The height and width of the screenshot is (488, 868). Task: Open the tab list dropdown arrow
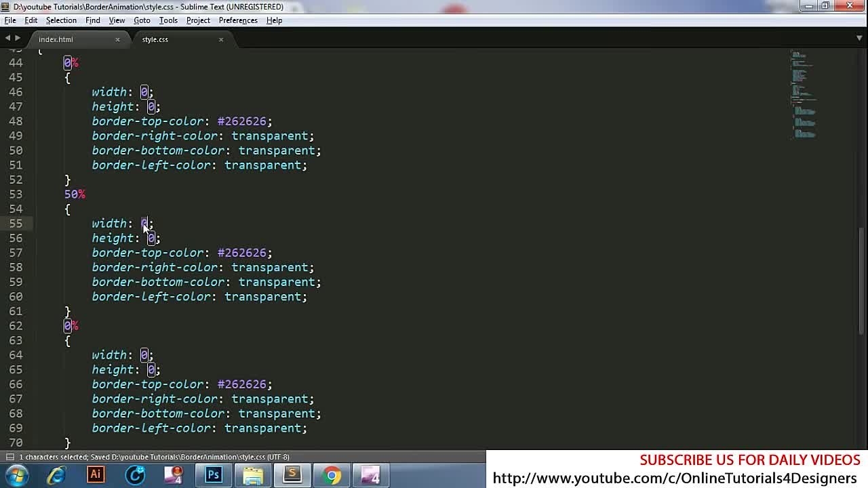click(x=859, y=39)
